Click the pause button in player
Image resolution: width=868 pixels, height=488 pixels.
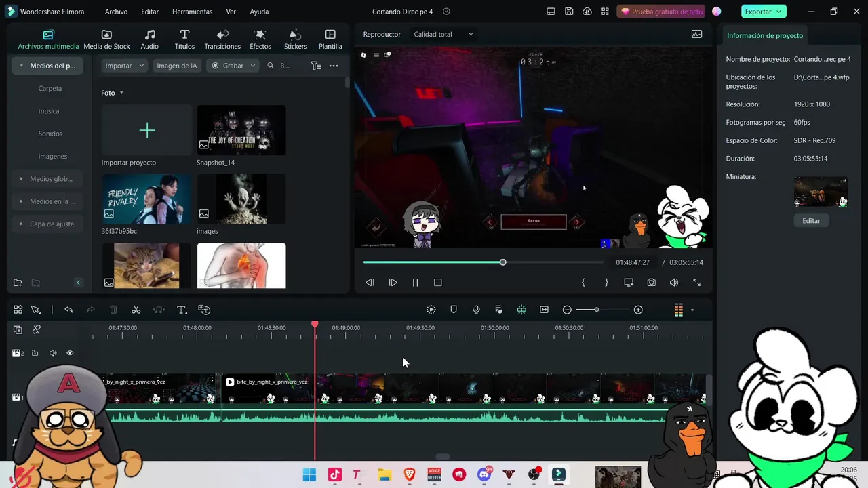[x=416, y=283]
